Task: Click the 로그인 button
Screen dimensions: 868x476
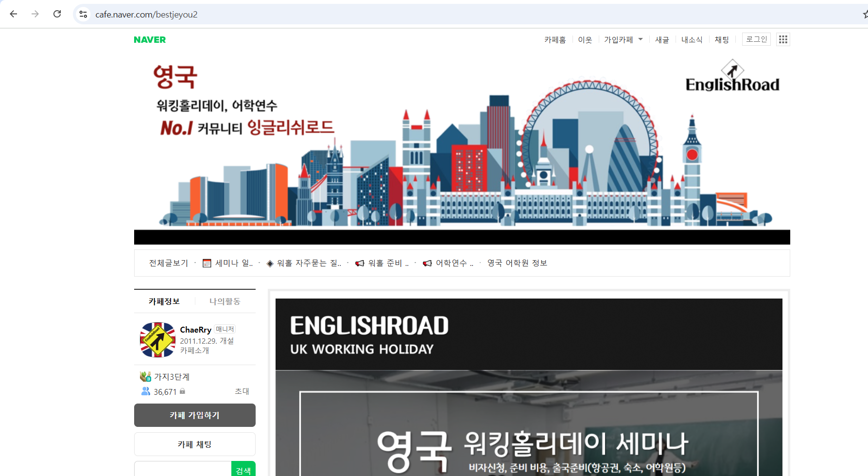Action: pyautogui.click(x=756, y=39)
